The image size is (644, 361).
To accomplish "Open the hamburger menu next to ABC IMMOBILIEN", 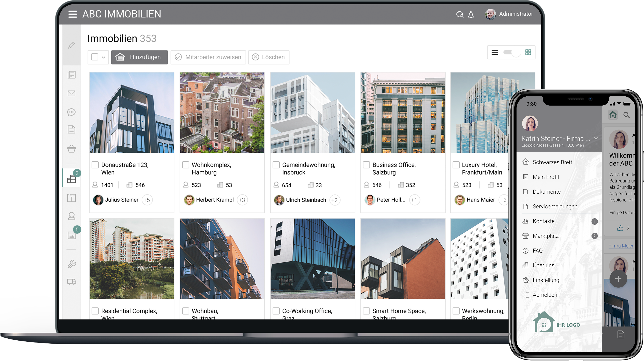I will pos(73,14).
